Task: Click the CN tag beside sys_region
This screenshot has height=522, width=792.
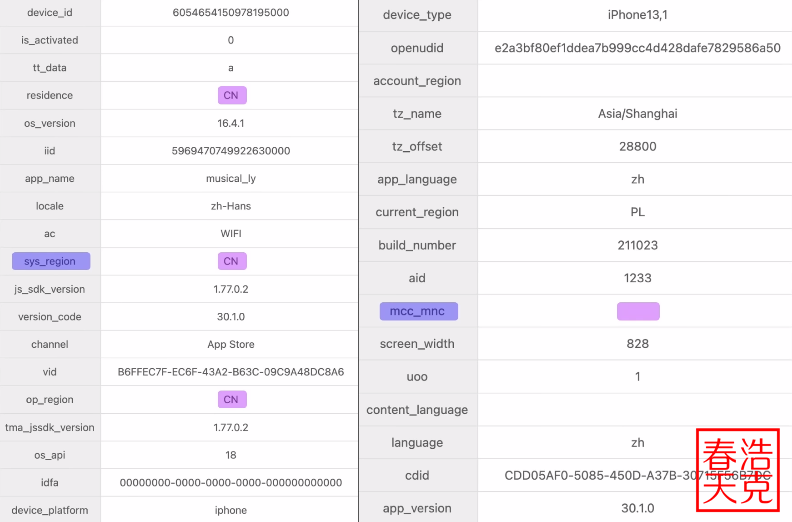Action: point(231,261)
